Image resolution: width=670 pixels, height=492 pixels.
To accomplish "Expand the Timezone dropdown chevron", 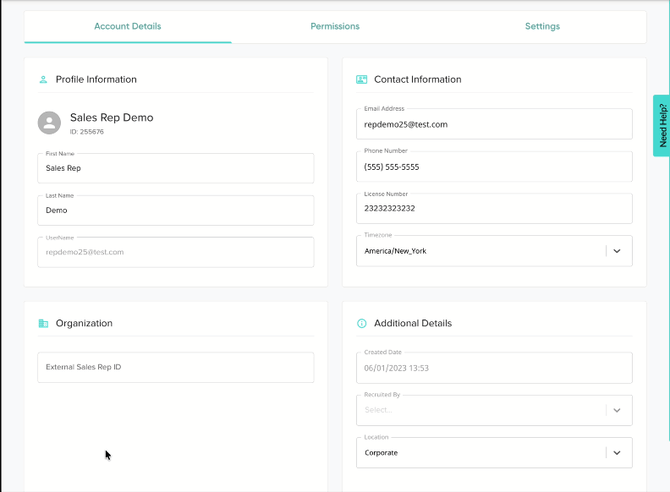I will [x=617, y=251].
